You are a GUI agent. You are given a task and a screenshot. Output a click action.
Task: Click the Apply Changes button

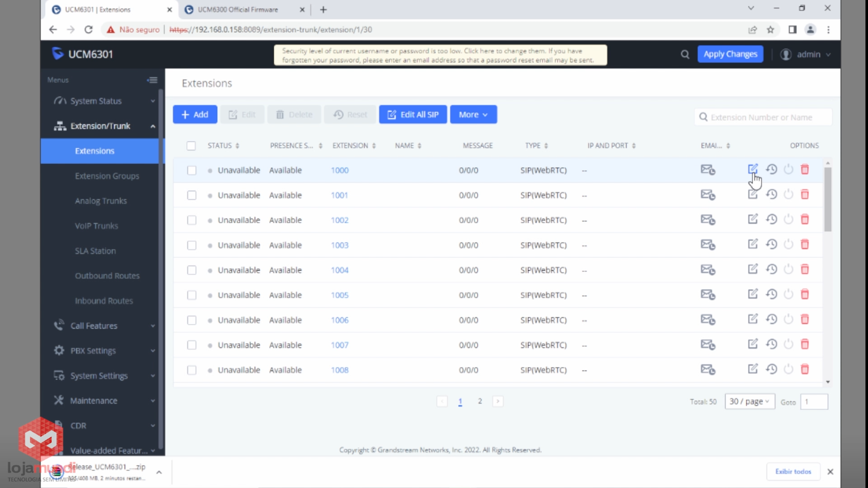[730, 55]
